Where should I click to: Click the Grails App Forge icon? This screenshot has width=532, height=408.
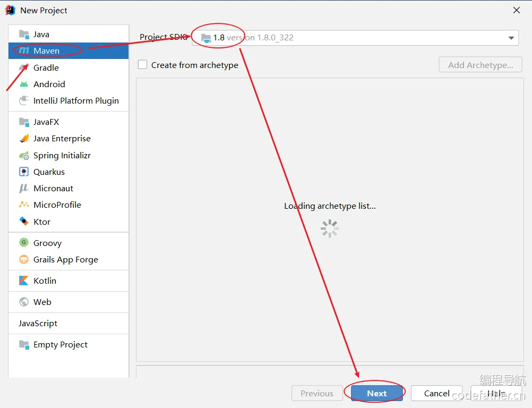(x=24, y=259)
